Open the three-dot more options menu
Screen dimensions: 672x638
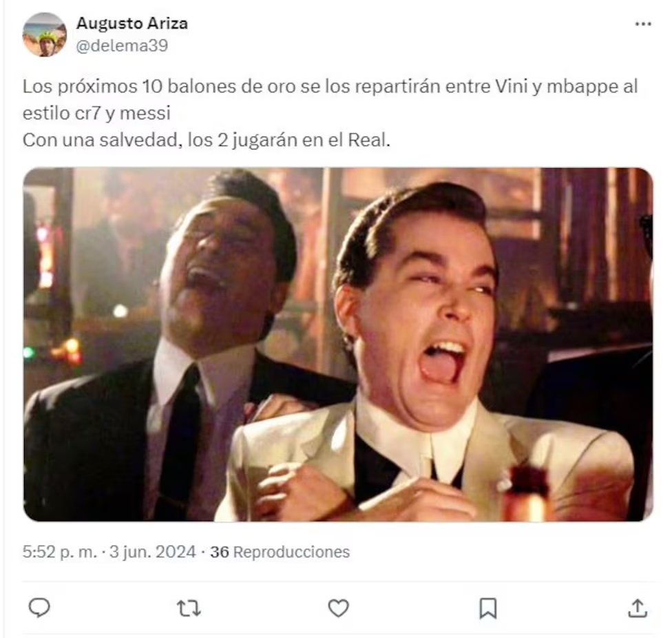tap(643, 24)
